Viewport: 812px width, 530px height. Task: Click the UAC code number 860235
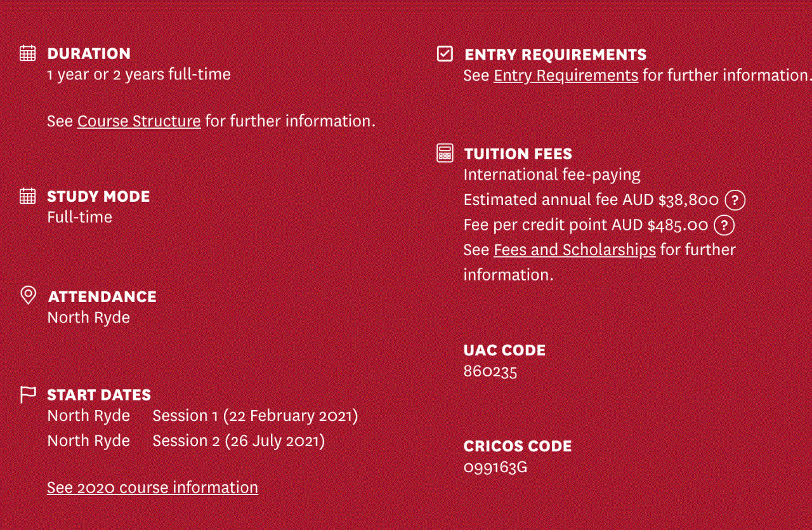coord(490,371)
